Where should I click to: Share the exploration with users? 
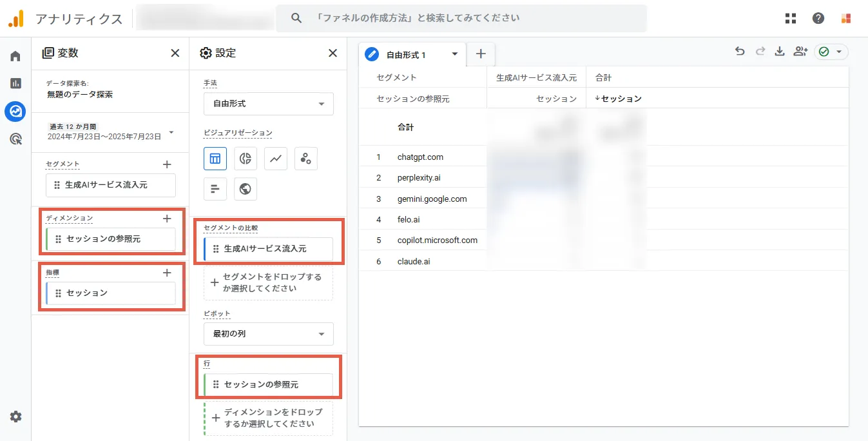(800, 52)
